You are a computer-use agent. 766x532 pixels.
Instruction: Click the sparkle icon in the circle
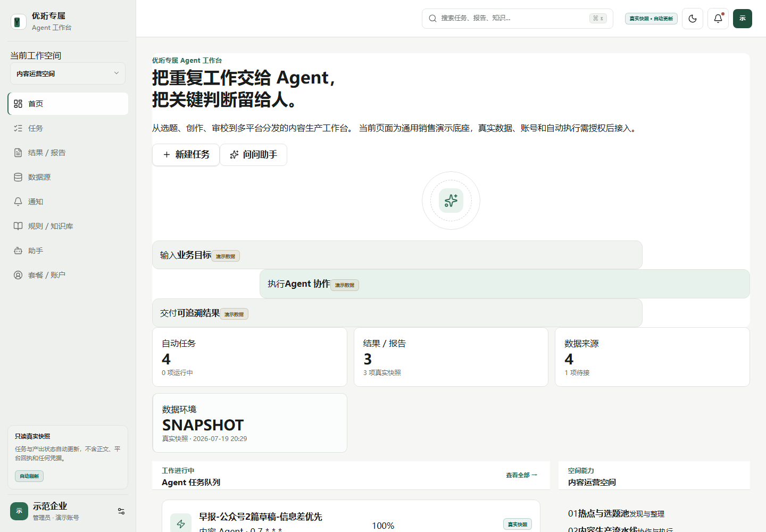click(x=451, y=201)
